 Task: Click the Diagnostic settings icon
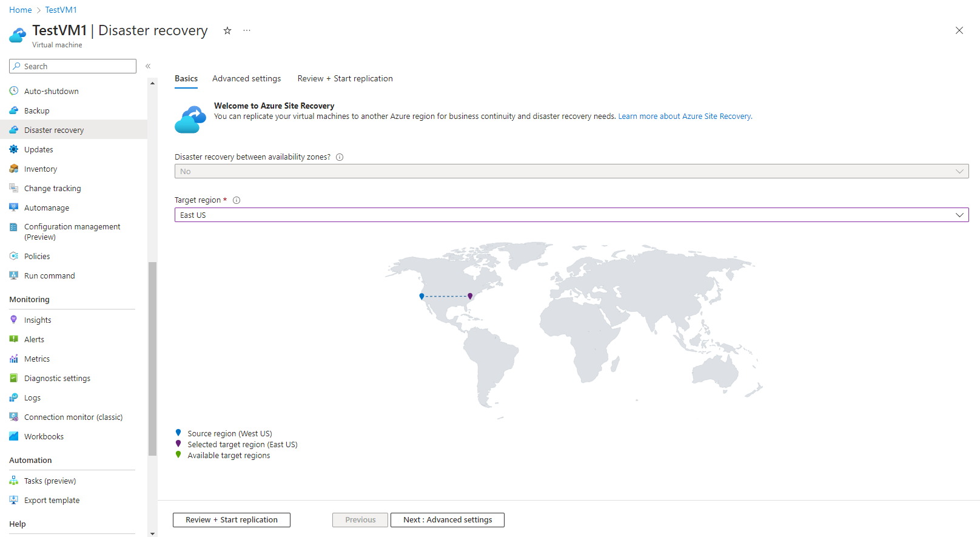pyautogui.click(x=14, y=378)
